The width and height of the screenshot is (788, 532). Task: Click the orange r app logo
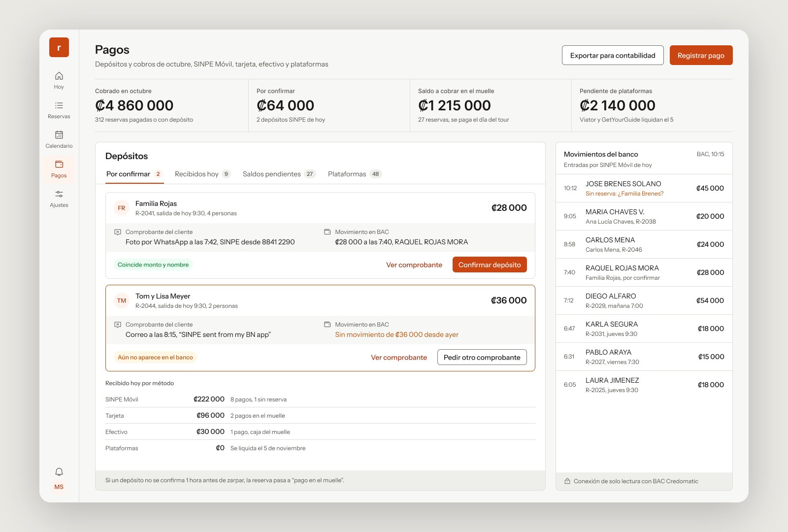tap(59, 47)
